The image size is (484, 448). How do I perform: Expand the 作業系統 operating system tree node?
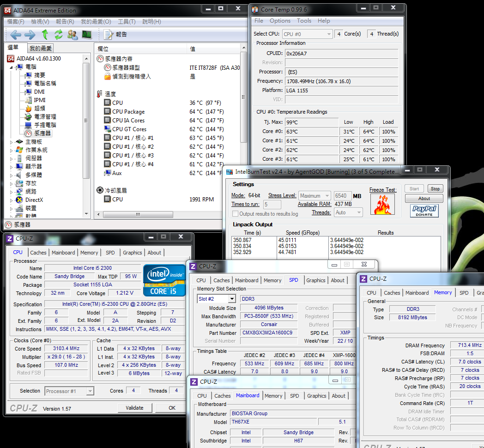click(11, 151)
